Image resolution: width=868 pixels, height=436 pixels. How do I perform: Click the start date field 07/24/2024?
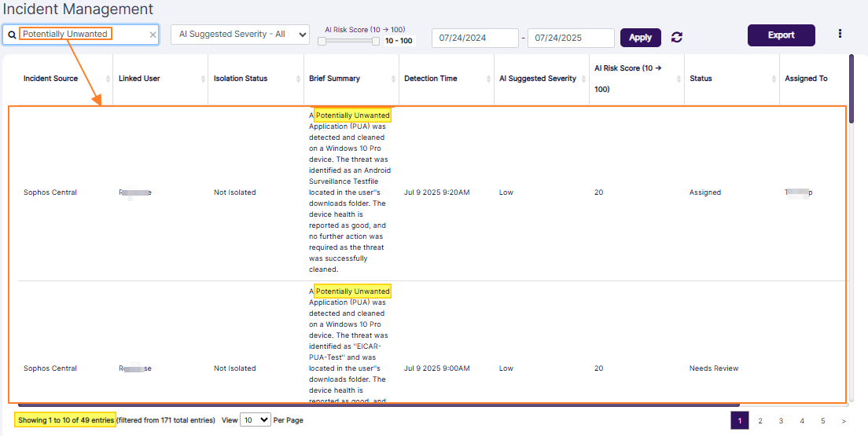pos(475,38)
